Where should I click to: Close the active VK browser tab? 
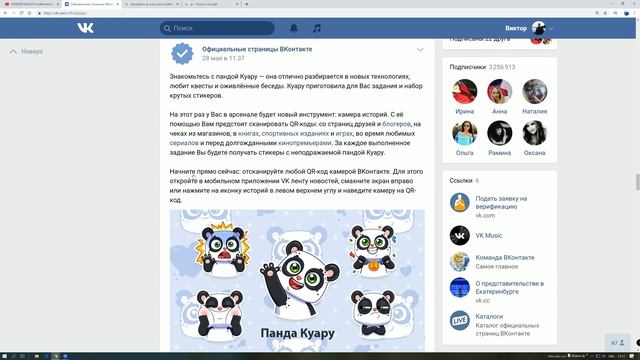click(x=118, y=4)
